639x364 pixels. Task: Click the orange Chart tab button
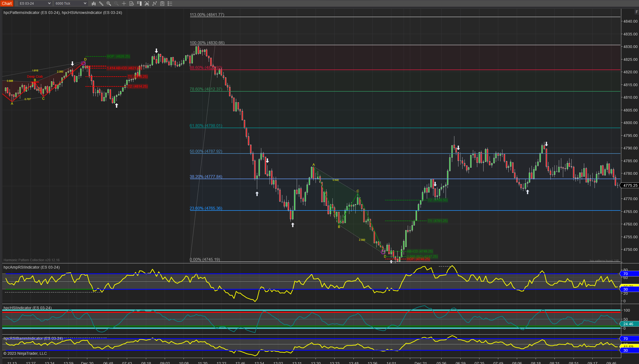click(x=7, y=4)
